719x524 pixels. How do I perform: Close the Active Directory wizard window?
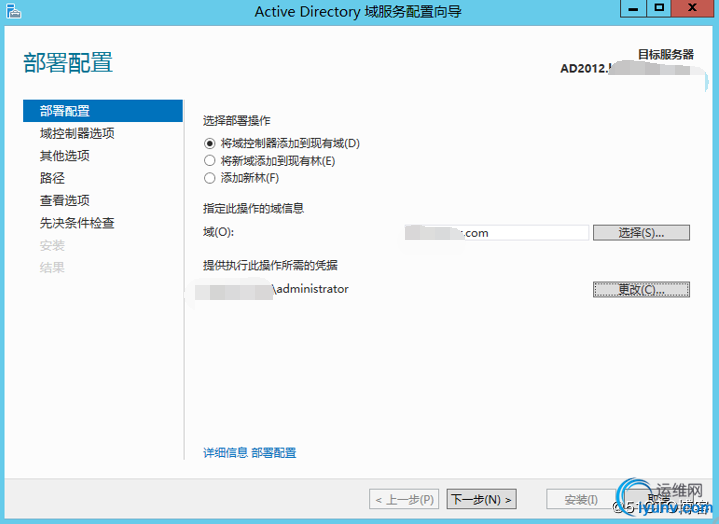tap(692, 8)
